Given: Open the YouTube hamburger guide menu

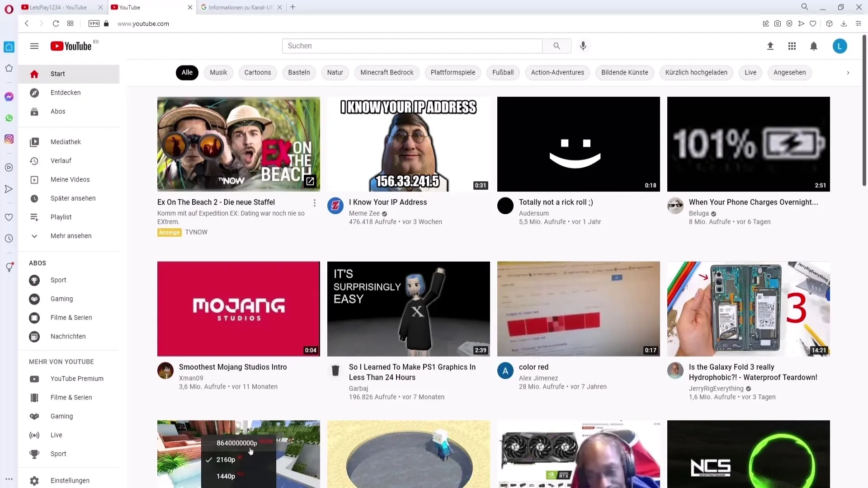Looking at the screenshot, I should (34, 46).
